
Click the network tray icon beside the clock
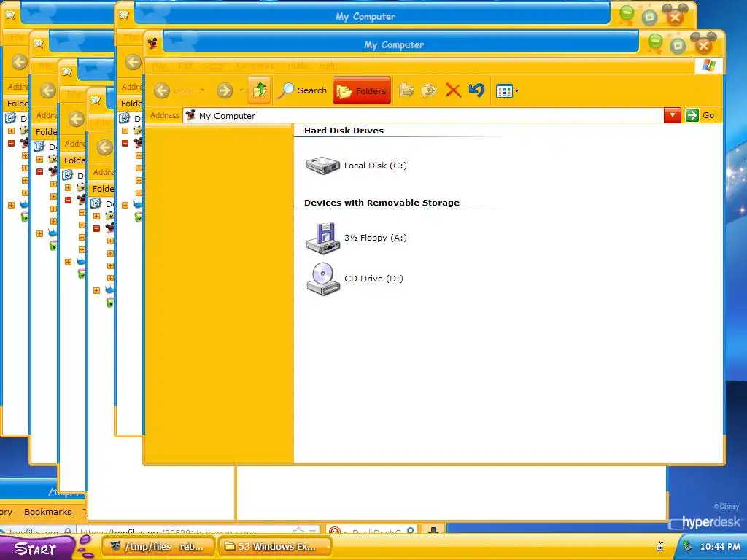(686, 546)
